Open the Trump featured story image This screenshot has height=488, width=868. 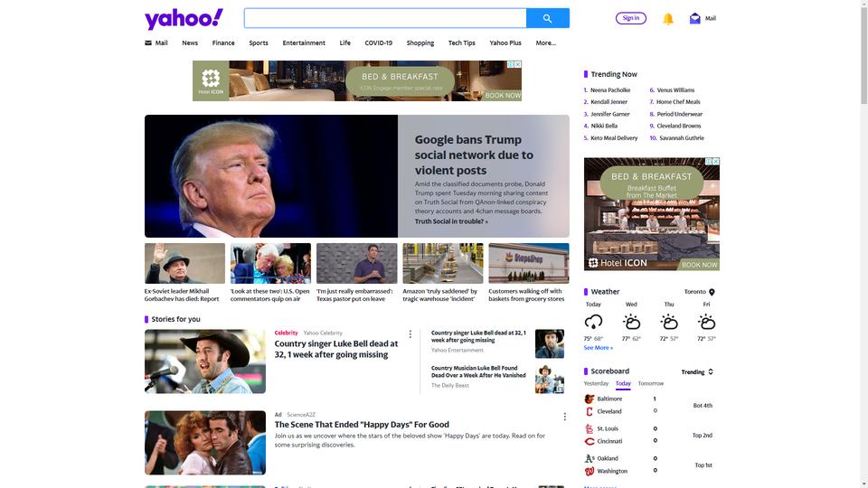point(271,176)
